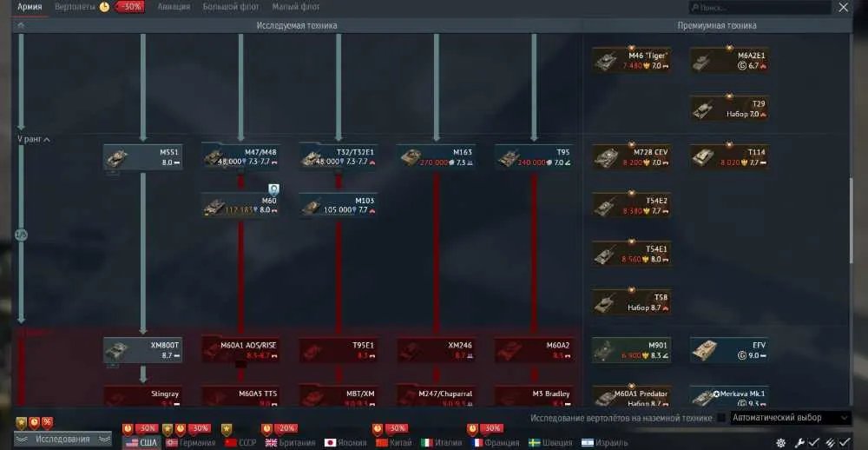This screenshot has width=868, height=450.
Task: Select the США nation tab
Action: click(141, 443)
